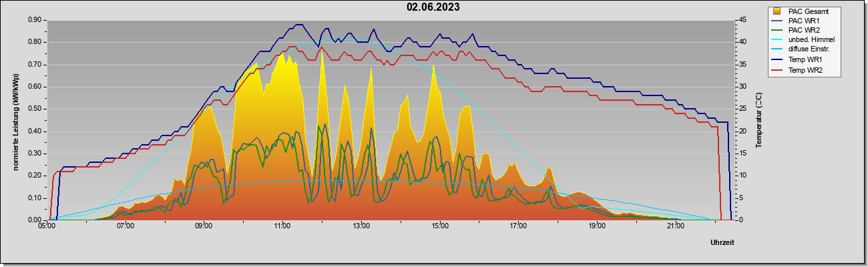Click the 15:00 time axis label
Screen dimensions: 868x267
click(440, 226)
